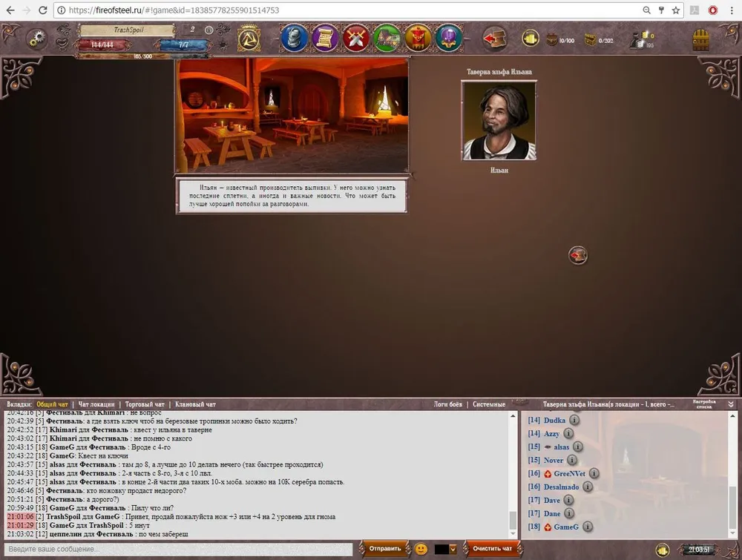The height and width of the screenshot is (560, 742).
Task: Click the TrashSpoil character name plate
Action: (x=128, y=30)
